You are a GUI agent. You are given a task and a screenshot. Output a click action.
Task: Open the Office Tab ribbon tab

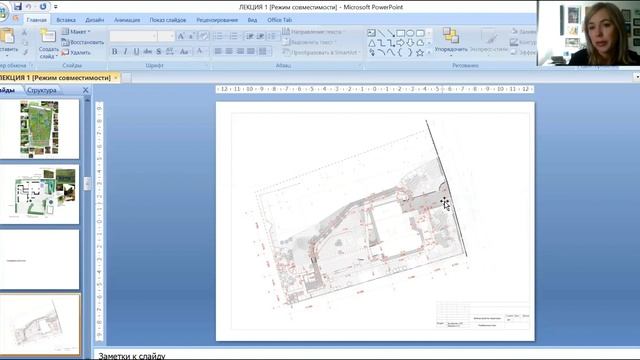(280, 20)
